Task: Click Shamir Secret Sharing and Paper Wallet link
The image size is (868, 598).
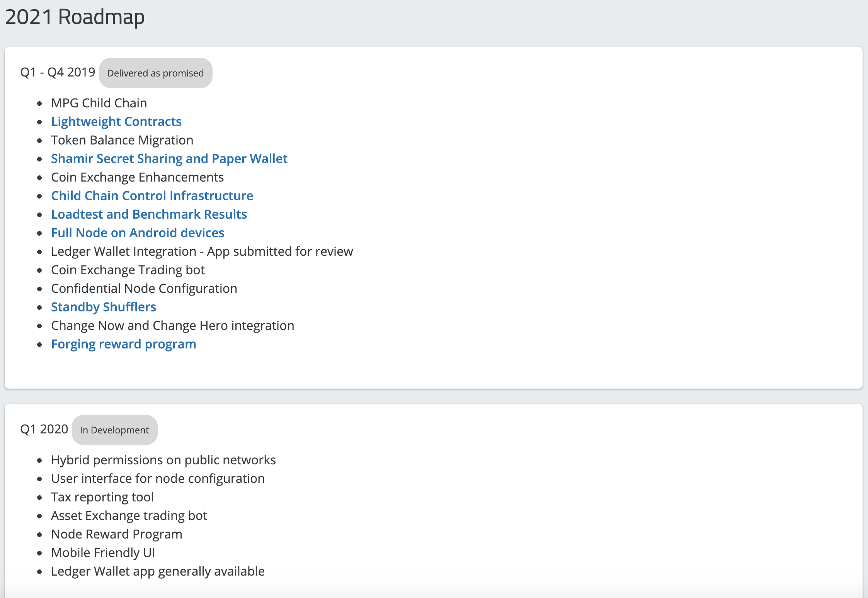Action: pos(169,159)
